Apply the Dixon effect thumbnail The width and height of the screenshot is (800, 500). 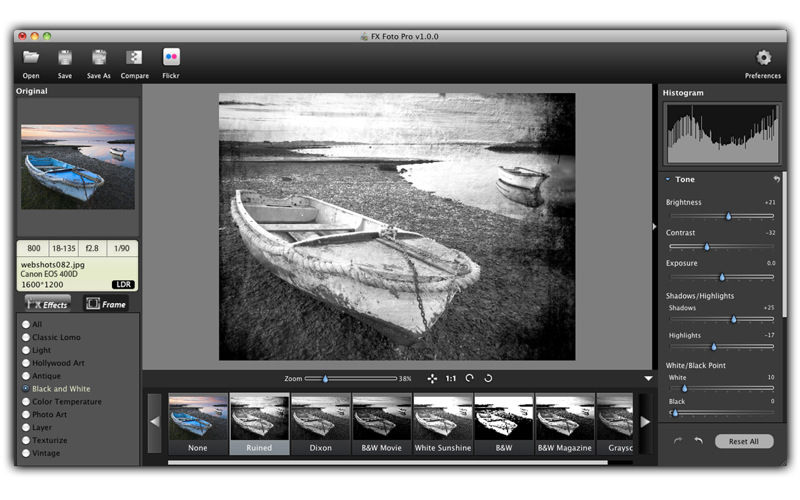coord(320,423)
